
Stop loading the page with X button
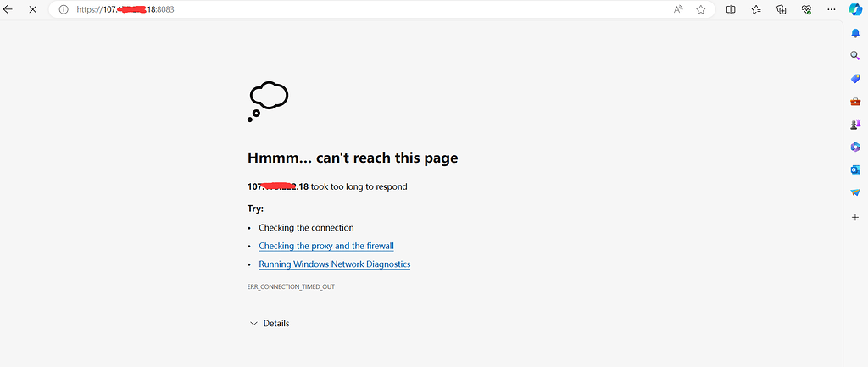[x=31, y=9]
